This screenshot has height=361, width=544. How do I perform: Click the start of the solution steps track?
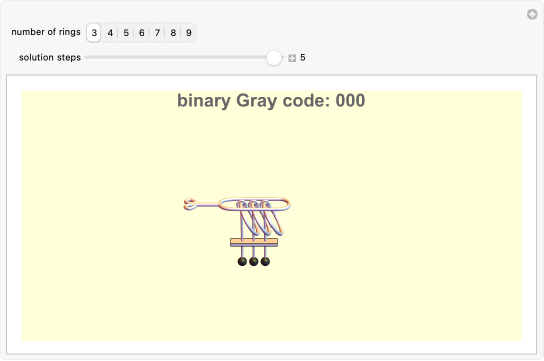pos(86,57)
